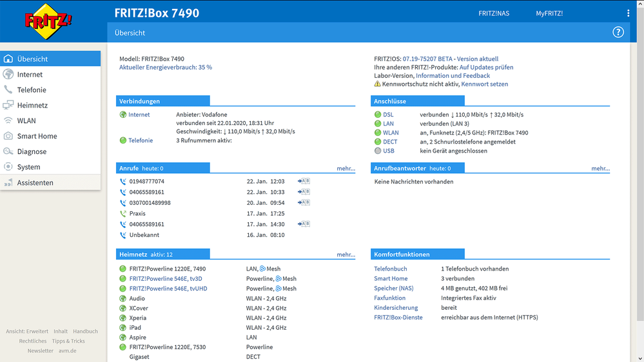Open Information und Feedback link
The image size is (644, 362).
coord(453,75)
